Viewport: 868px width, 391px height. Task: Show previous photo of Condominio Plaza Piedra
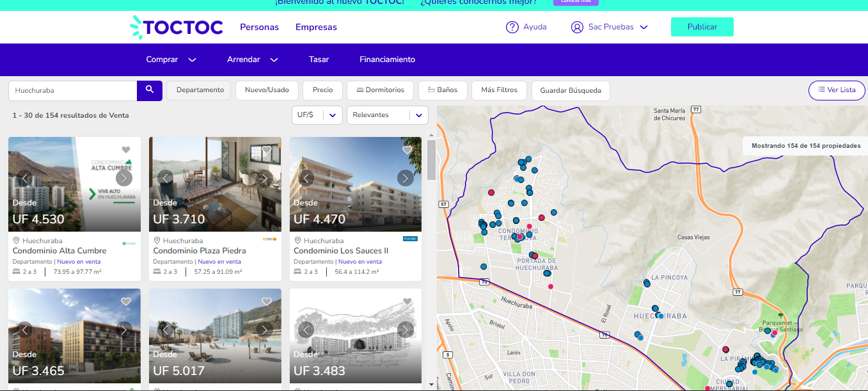pos(166,178)
